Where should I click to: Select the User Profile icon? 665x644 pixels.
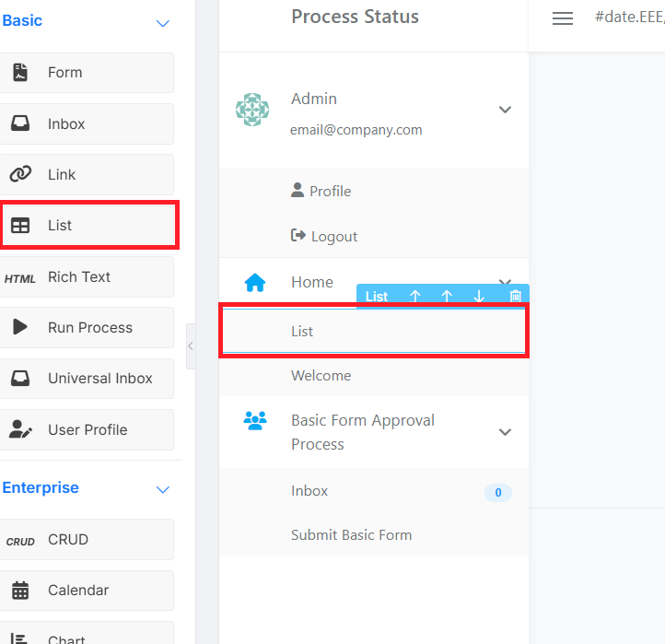[20, 429]
